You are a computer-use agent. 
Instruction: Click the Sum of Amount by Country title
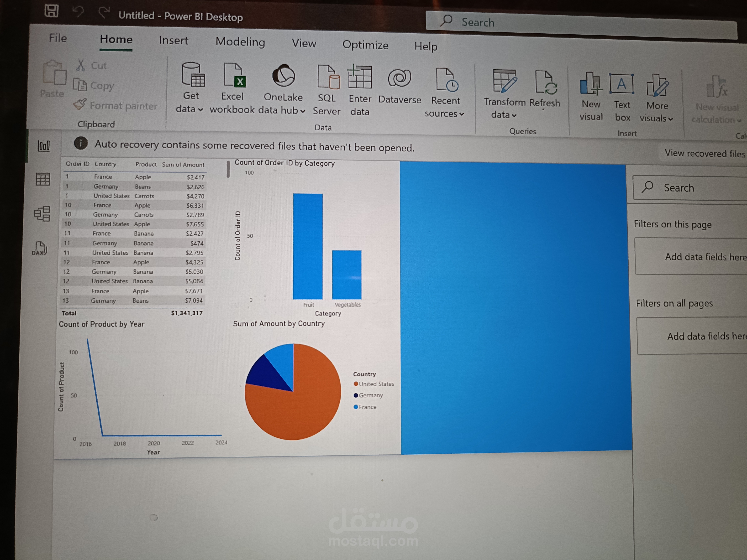[x=279, y=323]
